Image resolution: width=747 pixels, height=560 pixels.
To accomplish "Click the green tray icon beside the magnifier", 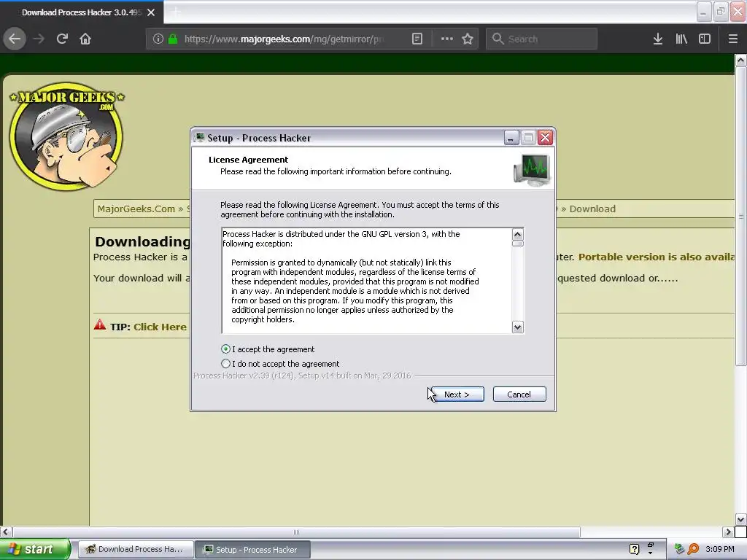I will (x=679, y=550).
